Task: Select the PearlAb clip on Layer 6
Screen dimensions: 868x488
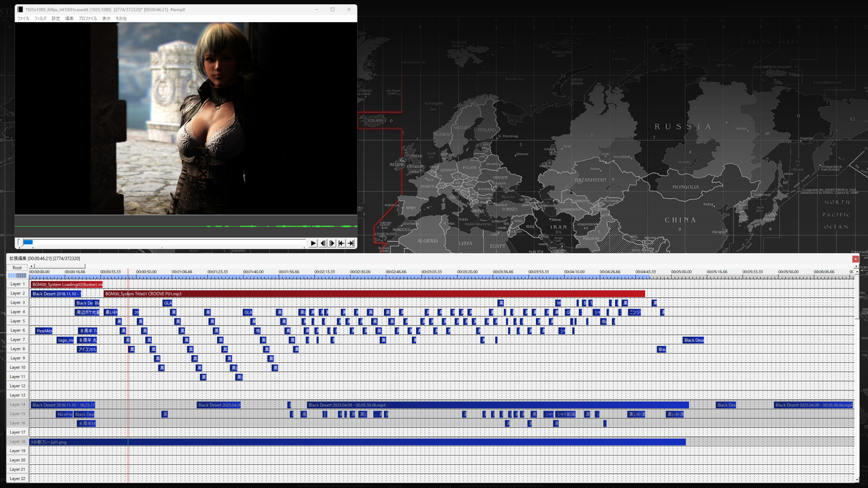Action: (x=43, y=331)
